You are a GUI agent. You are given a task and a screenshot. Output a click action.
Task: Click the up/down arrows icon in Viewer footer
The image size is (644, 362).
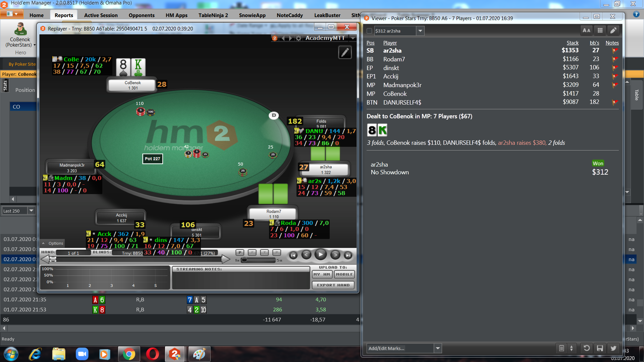572,348
